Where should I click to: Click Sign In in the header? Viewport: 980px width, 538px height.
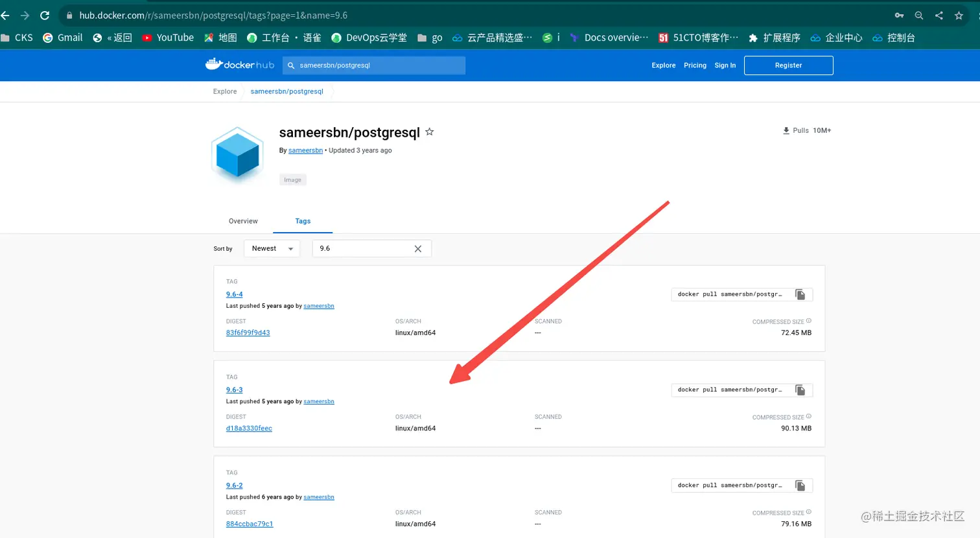point(725,65)
